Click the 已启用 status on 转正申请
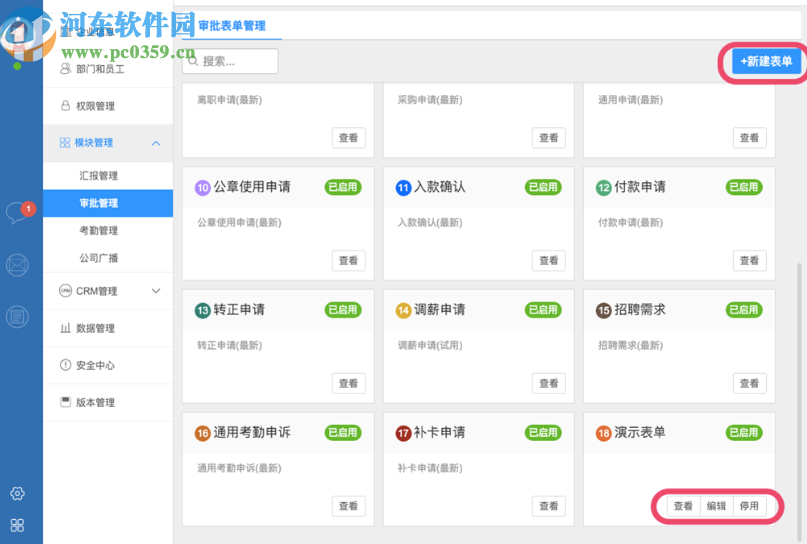Screen dimensions: 807x544 pos(343,310)
